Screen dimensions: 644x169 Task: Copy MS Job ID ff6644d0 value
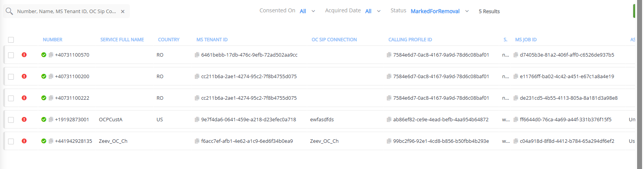[516, 120]
